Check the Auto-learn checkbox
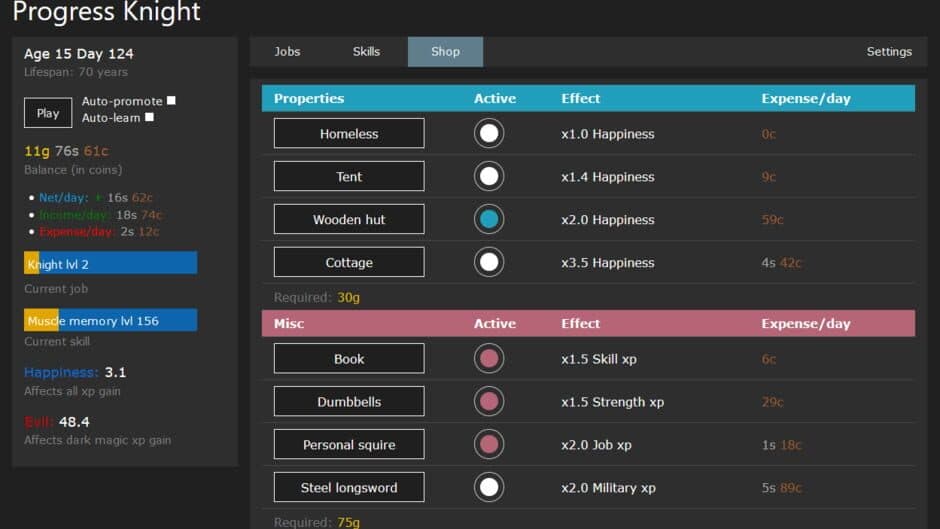Image resolution: width=940 pixels, height=529 pixels. tap(149, 117)
